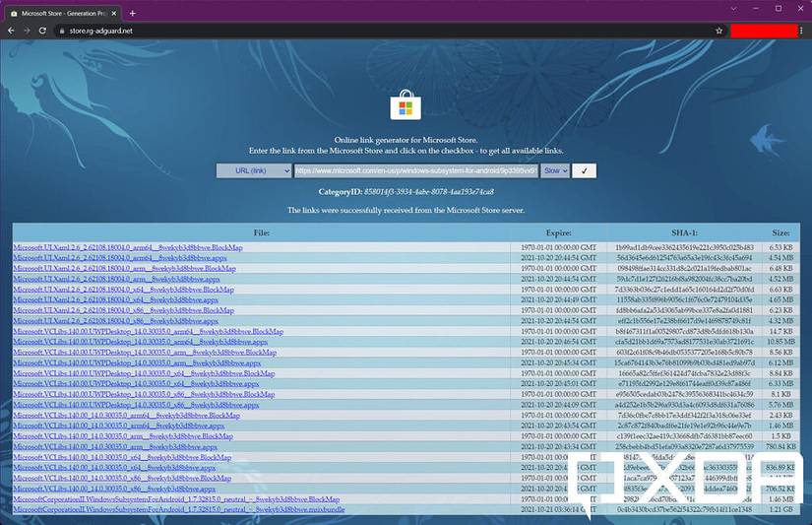
Task: Open the tab search chevron
Action: click(733, 9)
